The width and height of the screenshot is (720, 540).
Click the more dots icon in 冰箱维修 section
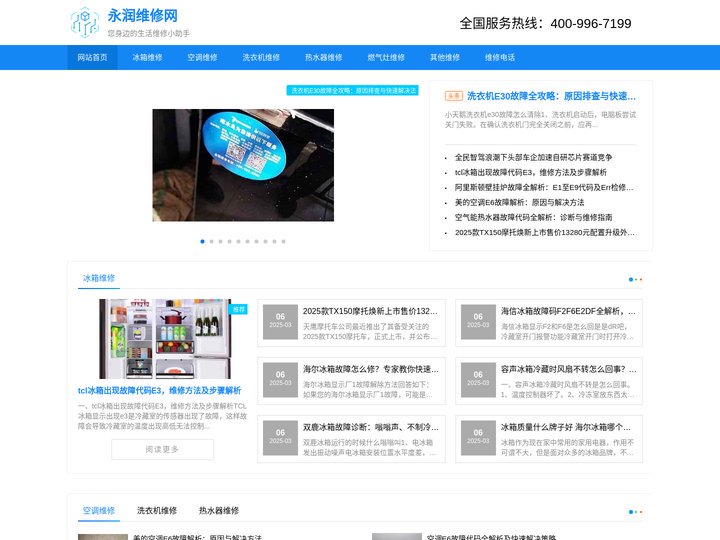tap(636, 279)
